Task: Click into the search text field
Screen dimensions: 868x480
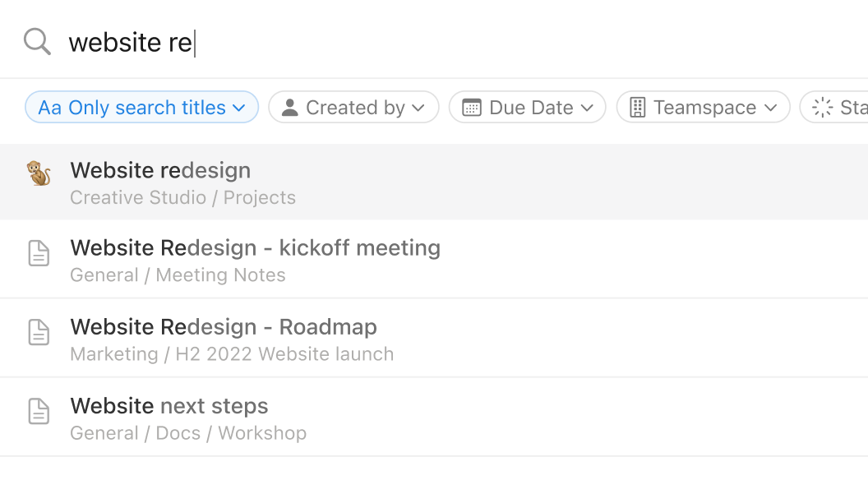Action: point(411,42)
